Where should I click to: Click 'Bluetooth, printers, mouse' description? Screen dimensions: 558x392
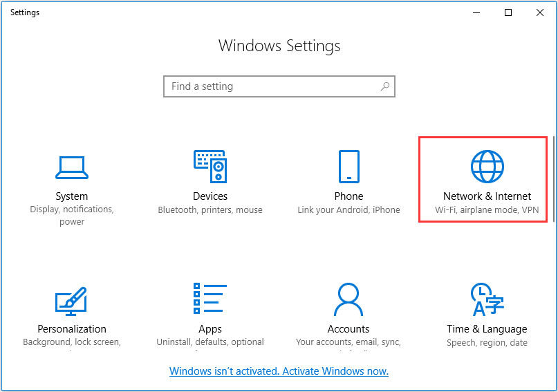click(210, 210)
